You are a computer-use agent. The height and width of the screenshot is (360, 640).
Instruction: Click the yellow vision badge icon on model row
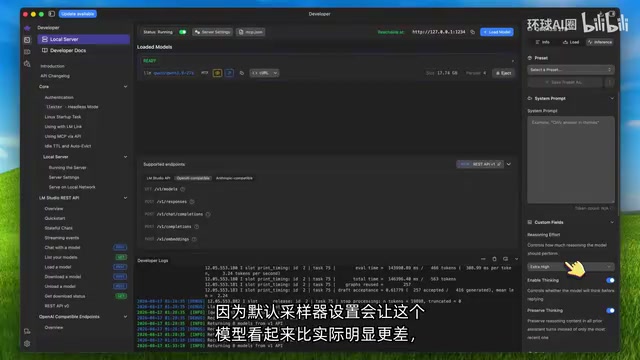click(x=218, y=73)
